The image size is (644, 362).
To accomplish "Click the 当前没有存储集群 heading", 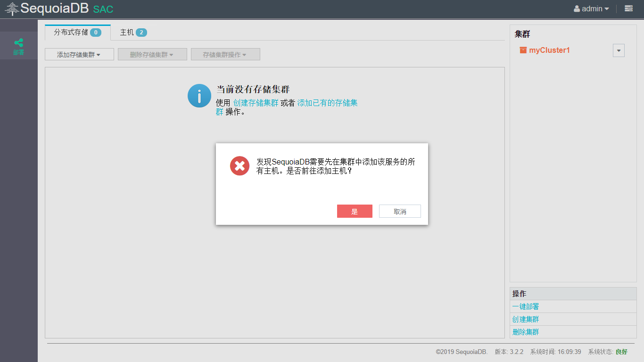I will 253,89.
